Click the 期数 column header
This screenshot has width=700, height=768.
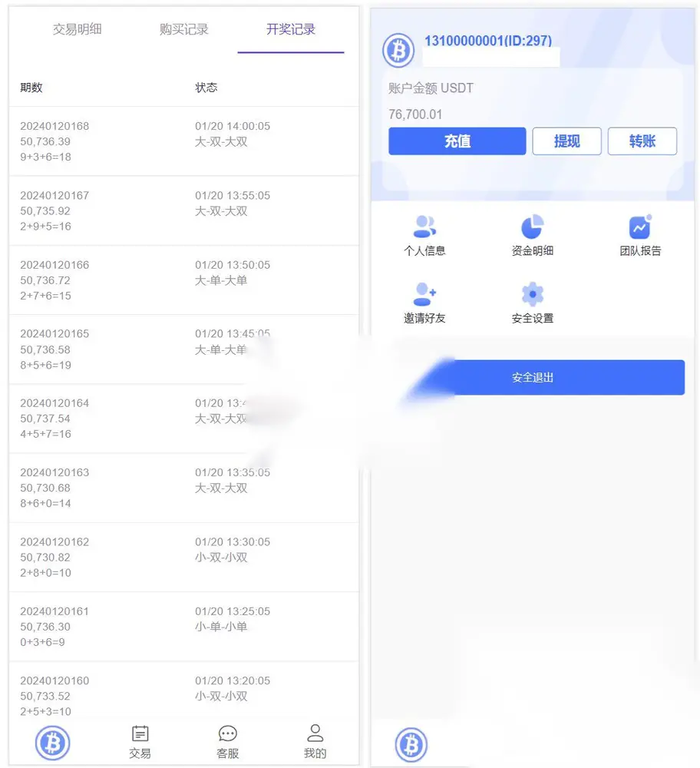tap(31, 88)
